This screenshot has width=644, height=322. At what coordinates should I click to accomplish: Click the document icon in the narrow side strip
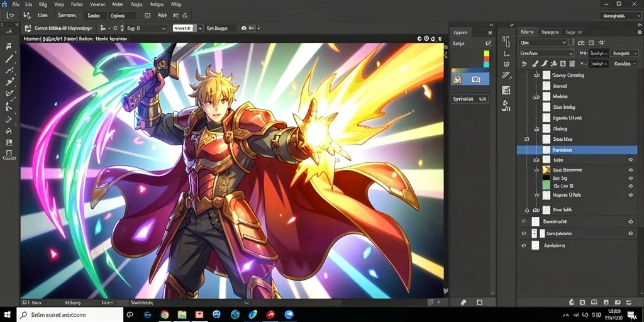506,91
